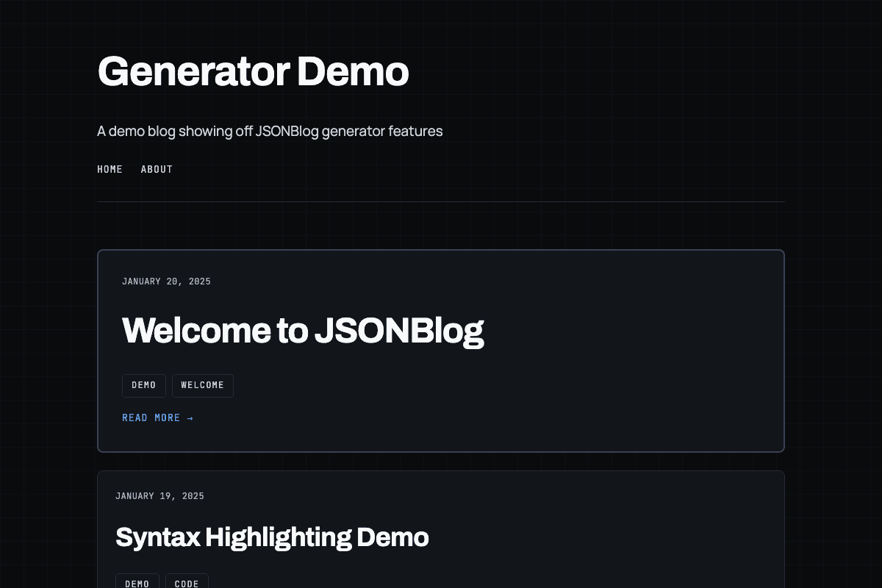Screen dimensions: 882x588
Task: Go to the About page
Action: (x=157, y=169)
